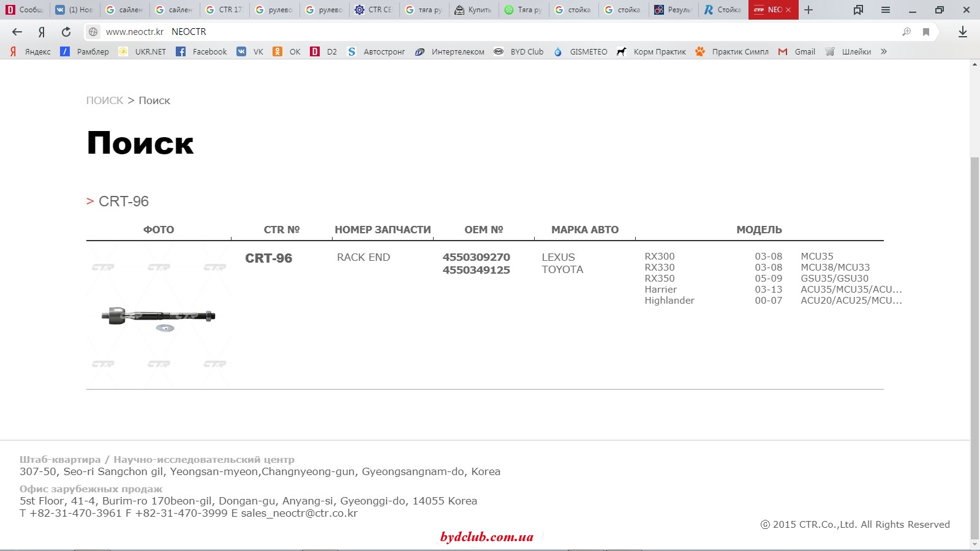Open the rack end product photo

[159, 316]
